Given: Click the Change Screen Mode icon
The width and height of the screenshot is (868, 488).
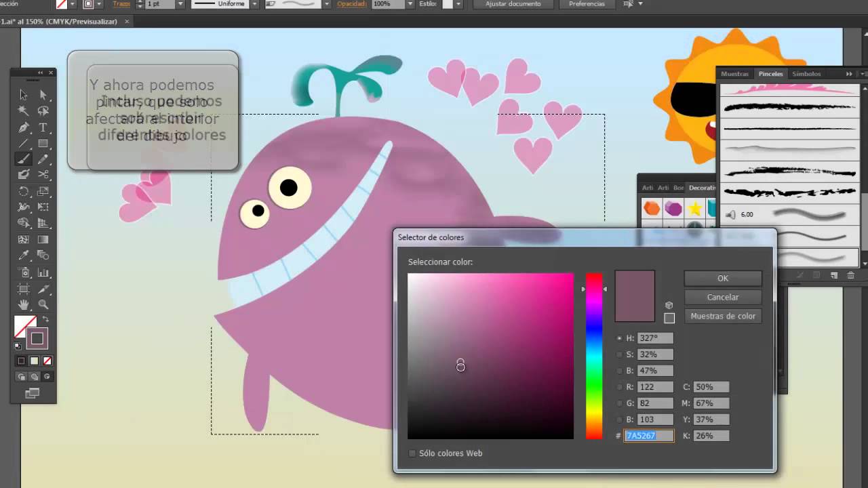Looking at the screenshot, I should pos(32,393).
